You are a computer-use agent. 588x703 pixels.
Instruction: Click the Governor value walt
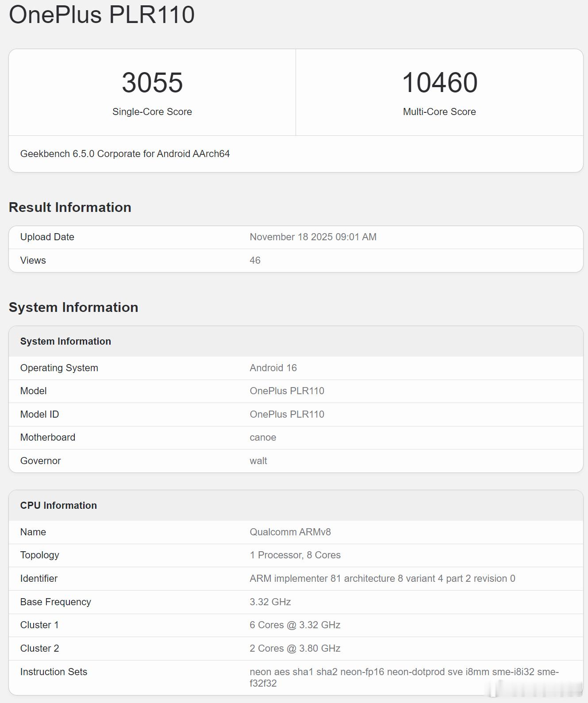(258, 461)
